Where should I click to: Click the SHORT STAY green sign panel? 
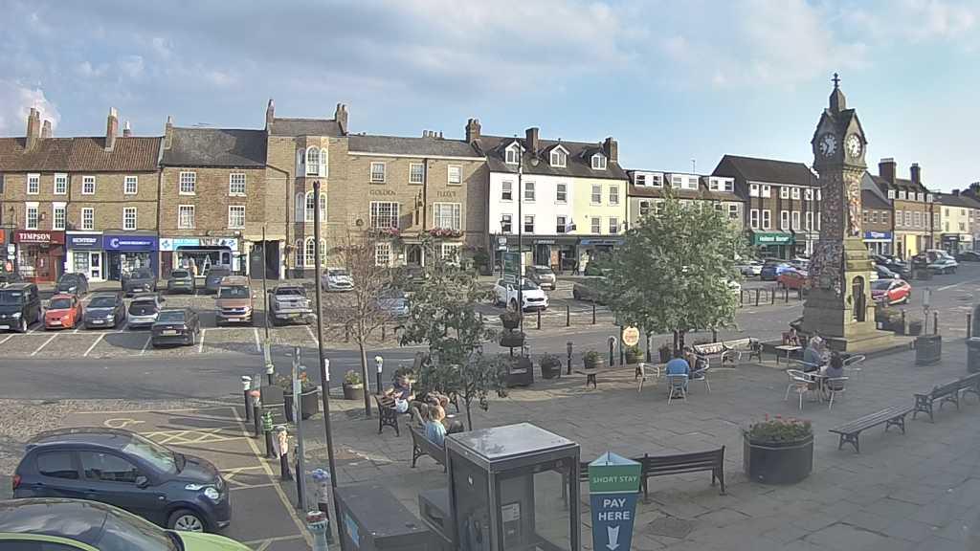[614, 480]
